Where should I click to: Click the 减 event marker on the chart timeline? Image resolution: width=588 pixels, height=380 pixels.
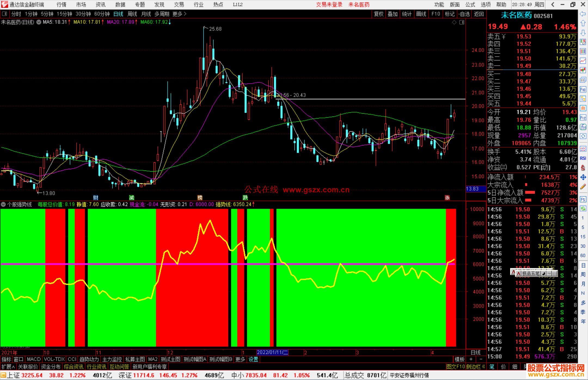point(131,197)
